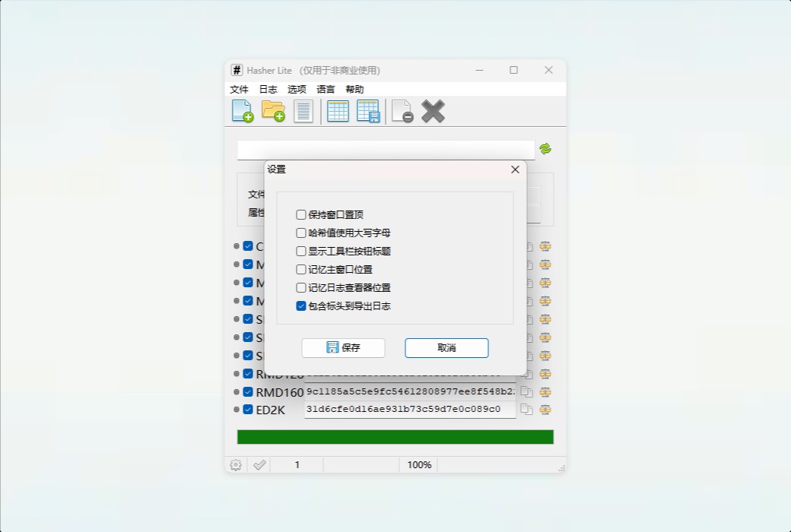
Task: Click the Add Folder toolbar icon
Action: pyautogui.click(x=273, y=111)
